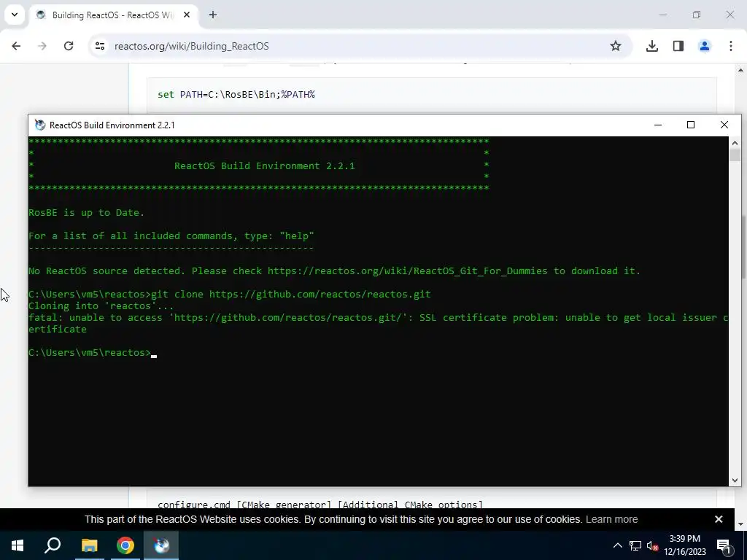Viewport: 747px width, 560px height.
Task: Restore down the Chrome browser window
Action: [697, 15]
